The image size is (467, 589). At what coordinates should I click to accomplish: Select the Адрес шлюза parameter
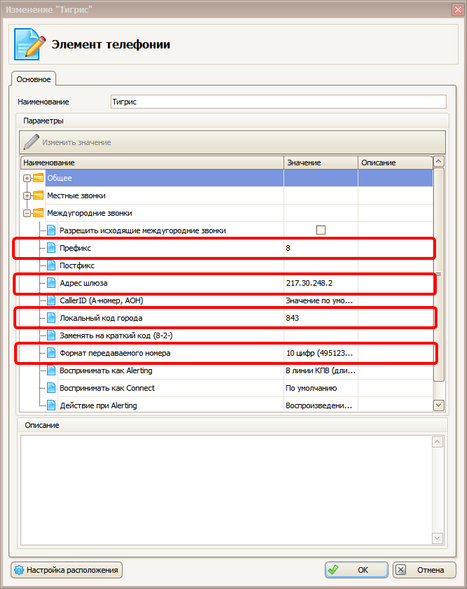pyautogui.click(x=227, y=283)
